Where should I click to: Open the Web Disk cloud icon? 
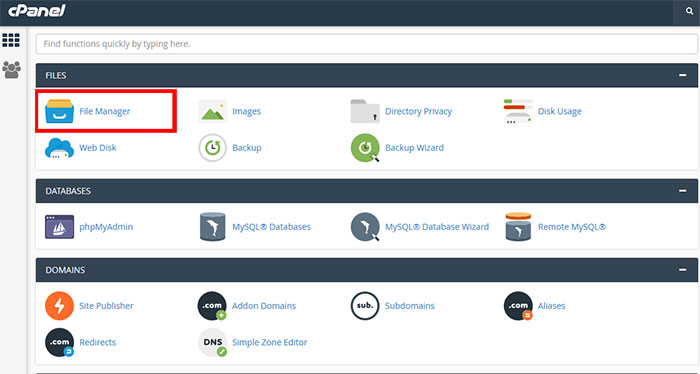tap(59, 148)
